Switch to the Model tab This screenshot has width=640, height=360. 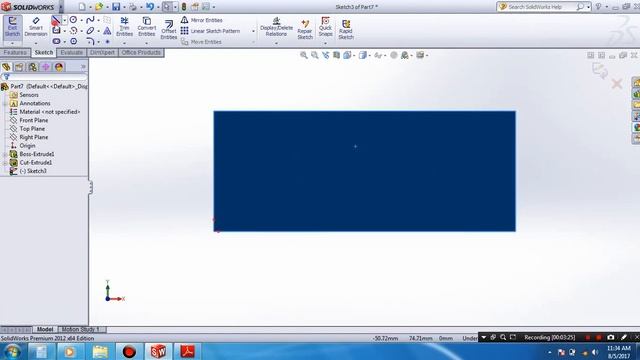tap(45, 329)
